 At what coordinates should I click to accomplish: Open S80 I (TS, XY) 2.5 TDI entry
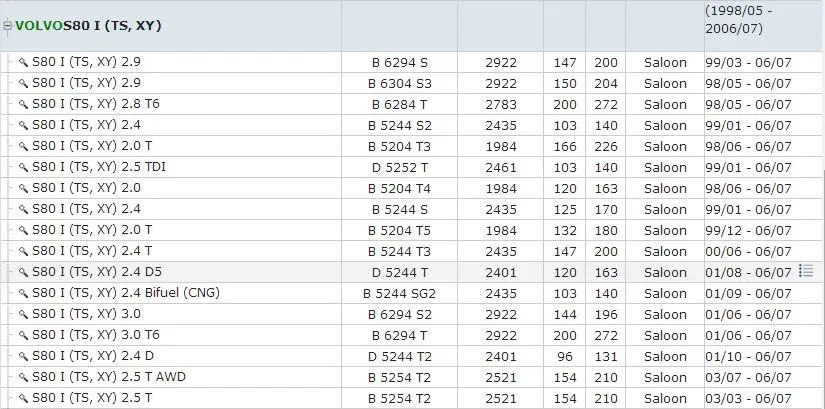click(x=99, y=167)
